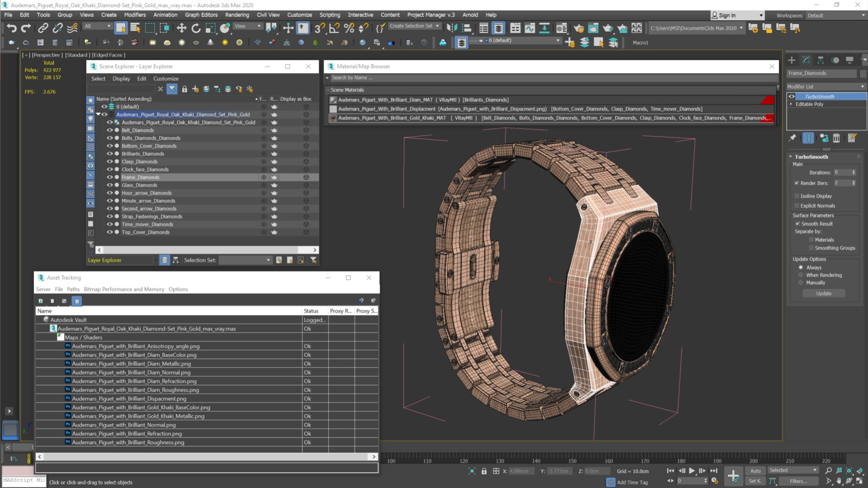
Task: Go to timeline start button
Action: 670,471
